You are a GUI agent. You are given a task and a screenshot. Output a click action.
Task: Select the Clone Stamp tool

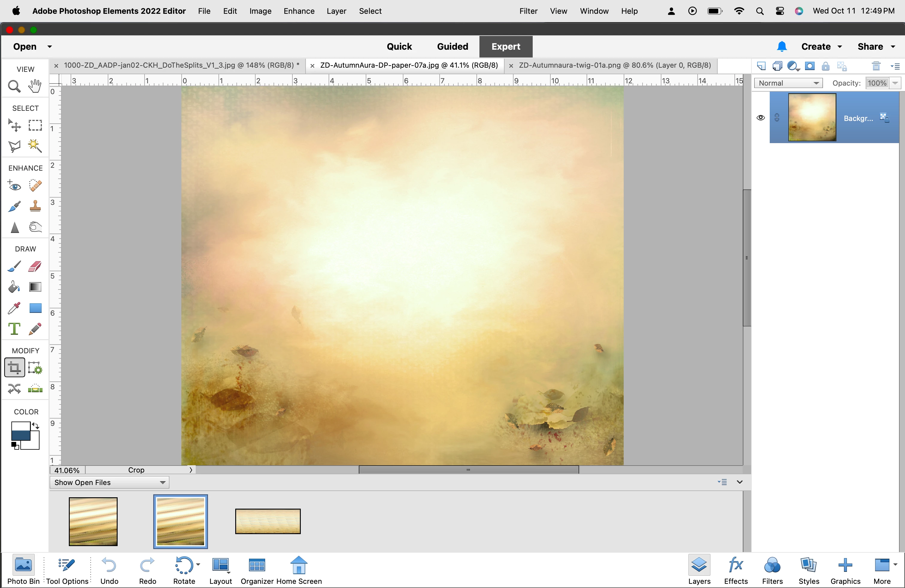click(35, 206)
